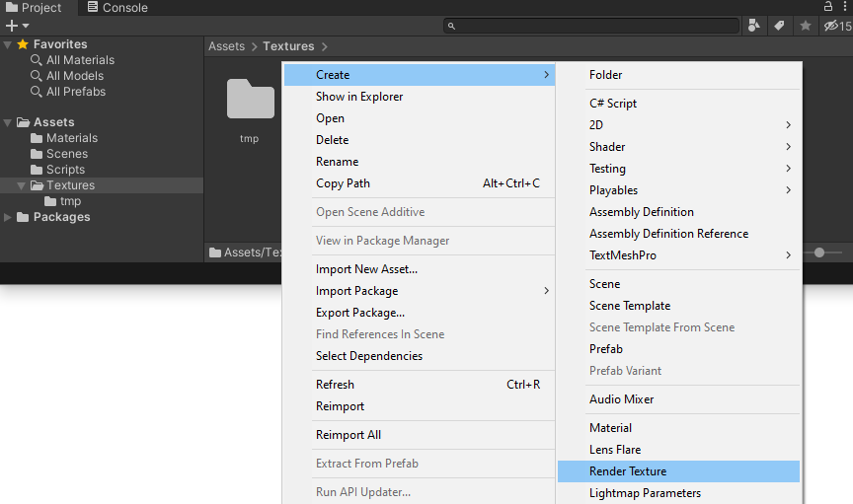Select the Scripts folder in tree
The image size is (853, 504).
click(x=67, y=170)
